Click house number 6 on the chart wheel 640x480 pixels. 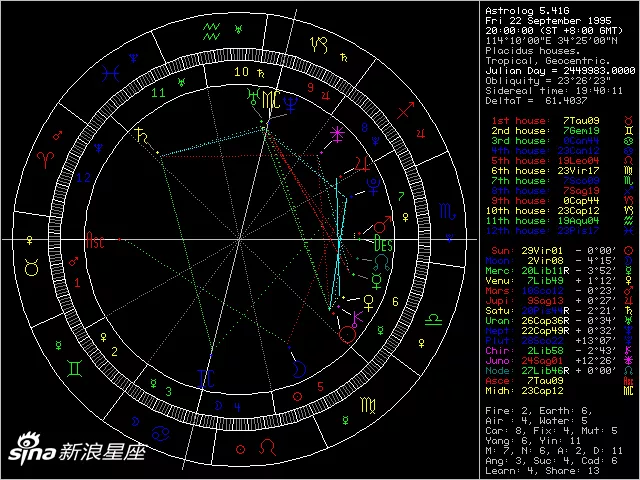point(395,301)
